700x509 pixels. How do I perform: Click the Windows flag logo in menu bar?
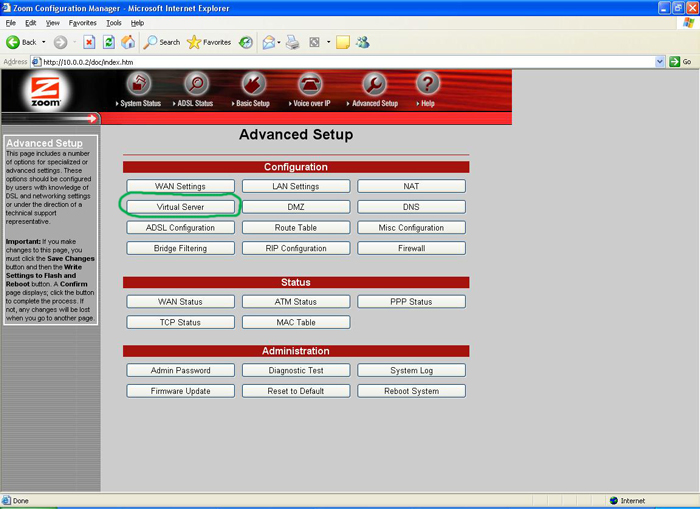coord(688,22)
